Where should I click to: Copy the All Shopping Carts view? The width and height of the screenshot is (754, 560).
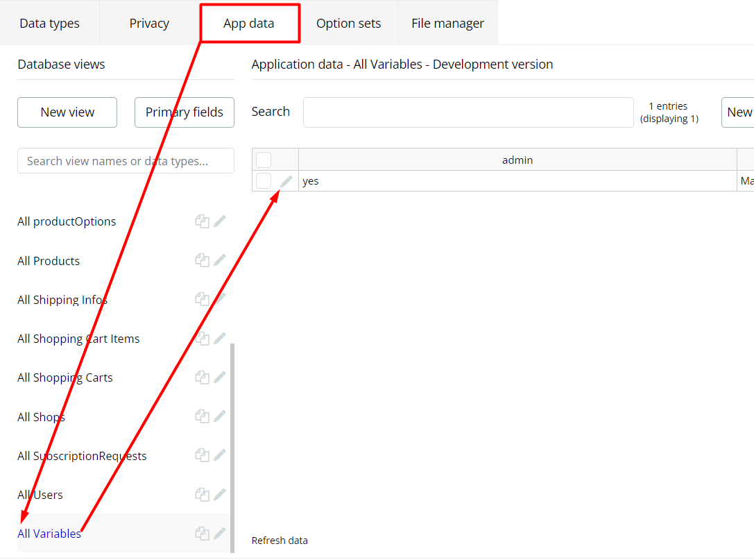[202, 377]
